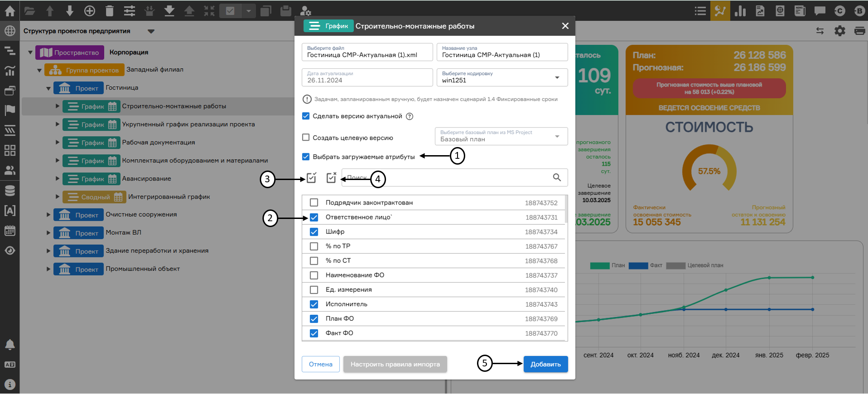Click the add circle-plus toolbar icon
The width and height of the screenshot is (868, 394).
pos(90,11)
